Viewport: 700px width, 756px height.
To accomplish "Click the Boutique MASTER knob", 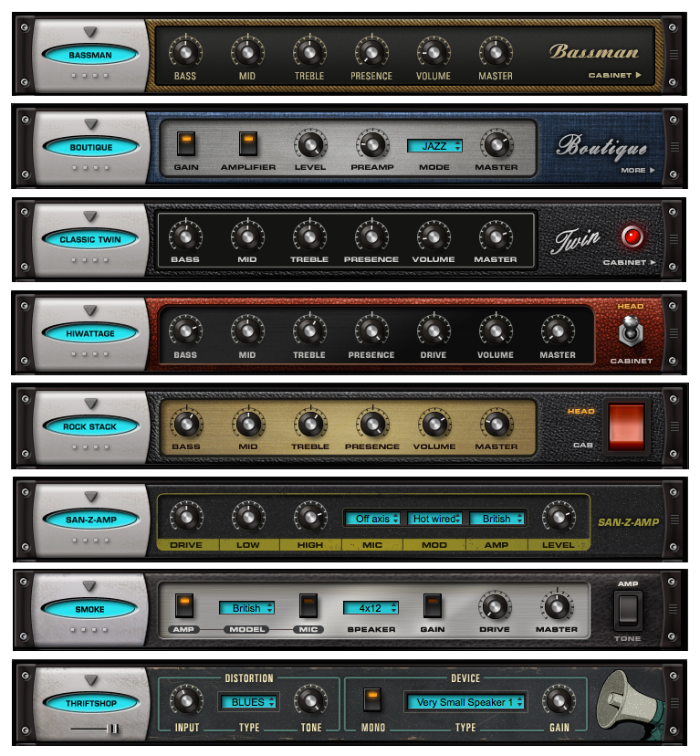I will (x=496, y=143).
